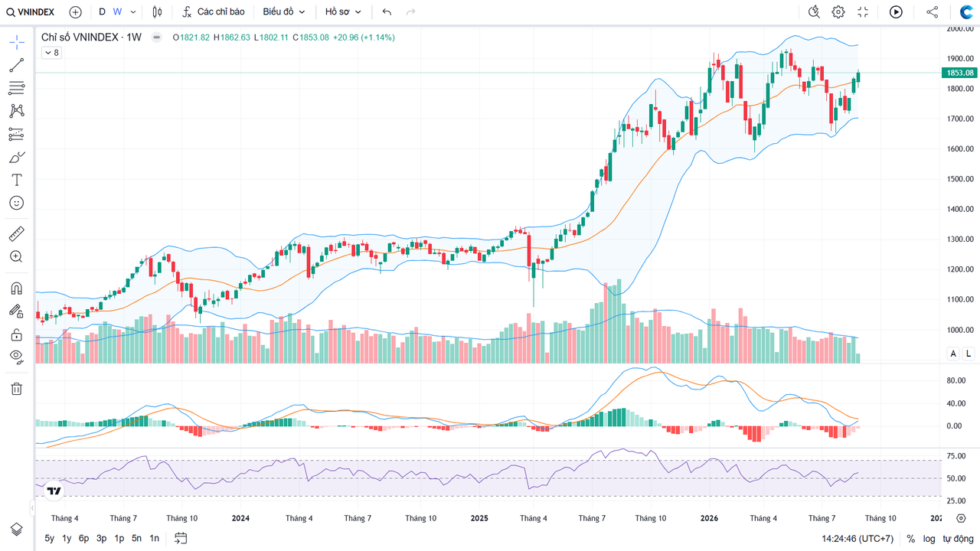
Task: Switch to the W weekly interval
Action: (117, 12)
